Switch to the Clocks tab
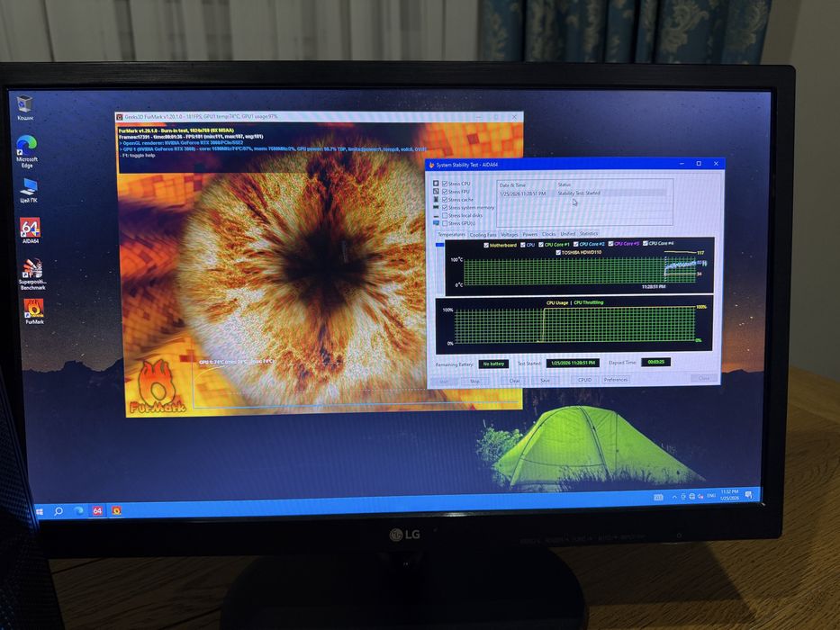This screenshot has width=840, height=630. [549, 234]
